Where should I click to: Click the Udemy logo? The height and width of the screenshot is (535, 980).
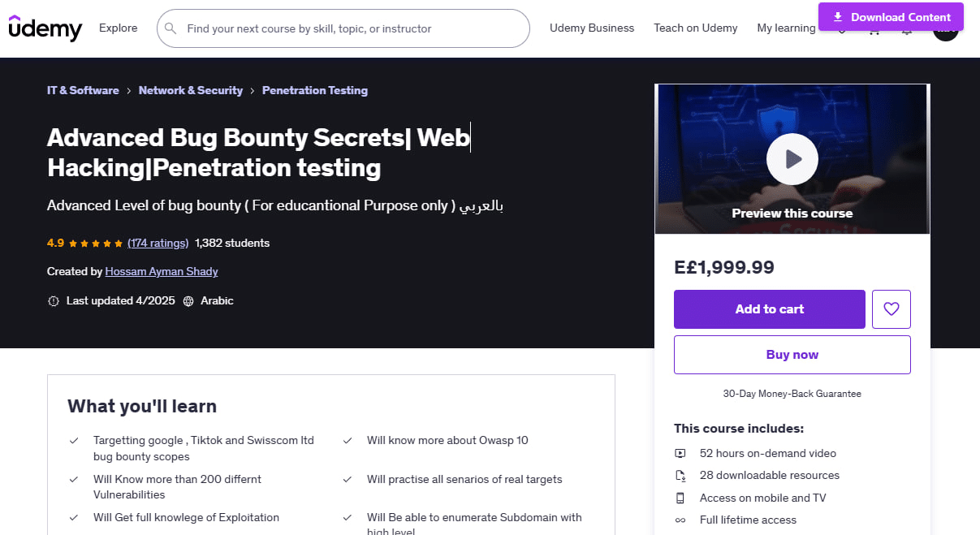coord(45,28)
